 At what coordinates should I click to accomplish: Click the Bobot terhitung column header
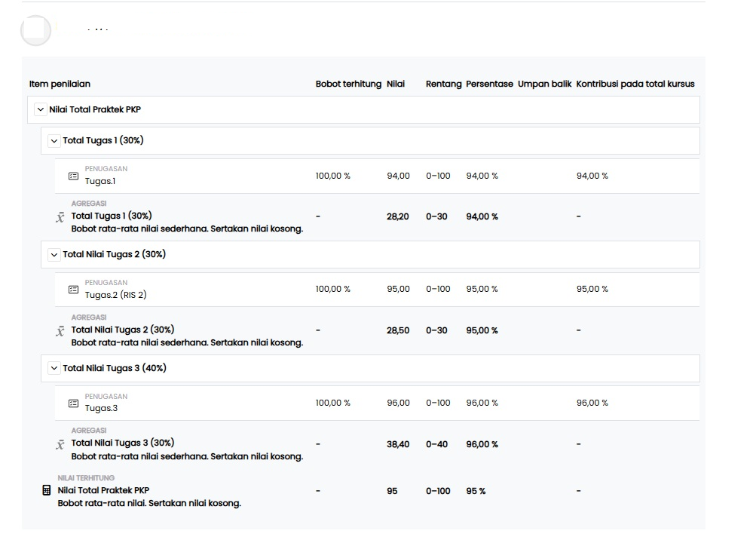coord(348,84)
